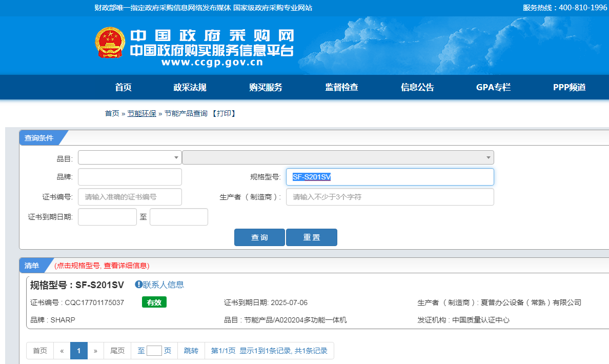Go to 购买服务 navigation item

[x=266, y=87]
